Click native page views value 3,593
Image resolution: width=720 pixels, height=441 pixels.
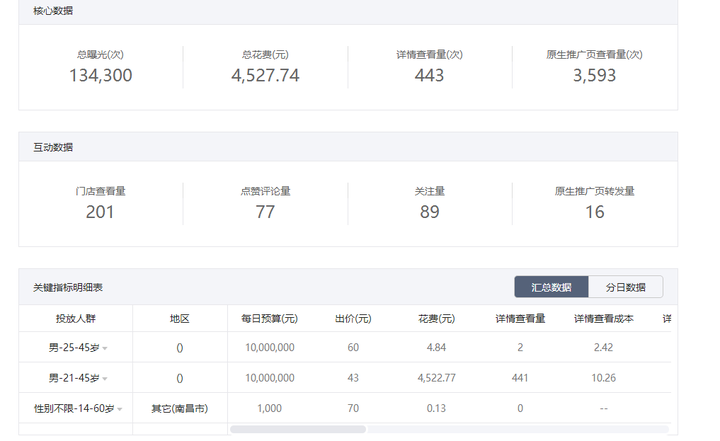[594, 75]
